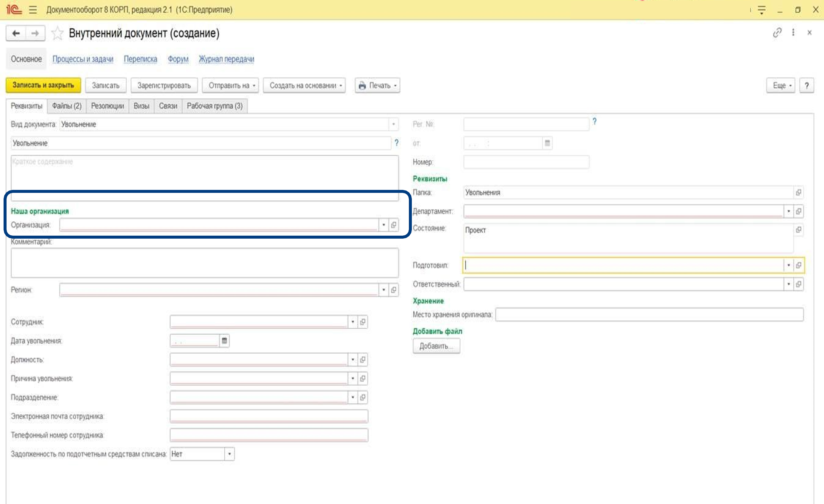This screenshot has height=504, width=824.
Task: Open Задолженность по подотчетным средствам dropdown
Action: 229,454
